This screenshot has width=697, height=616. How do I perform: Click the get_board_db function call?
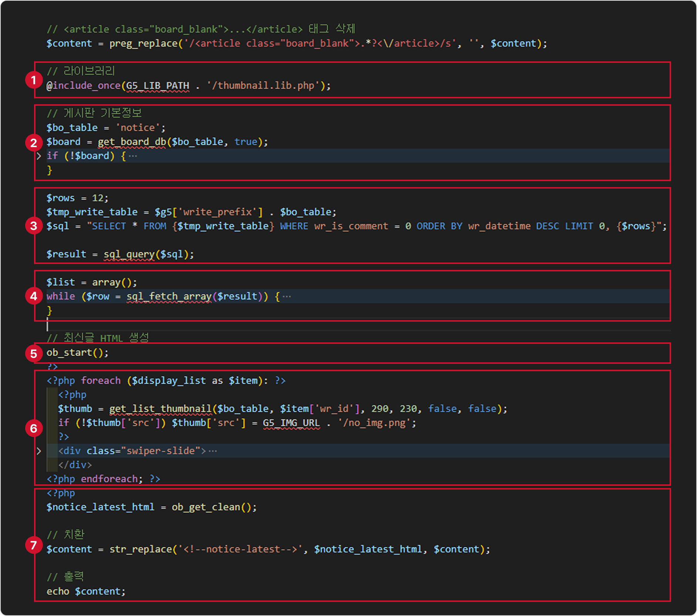(x=132, y=142)
